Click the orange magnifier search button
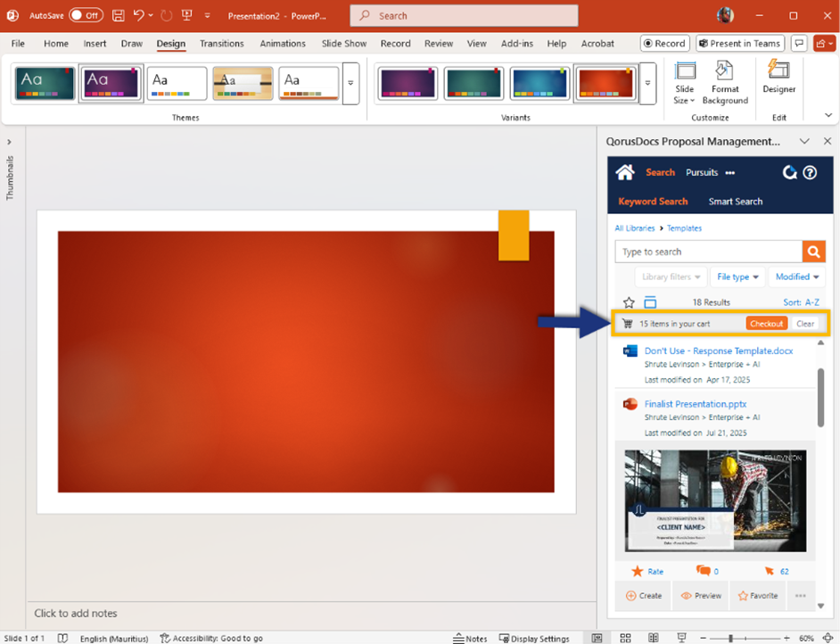The image size is (840, 644). click(813, 252)
